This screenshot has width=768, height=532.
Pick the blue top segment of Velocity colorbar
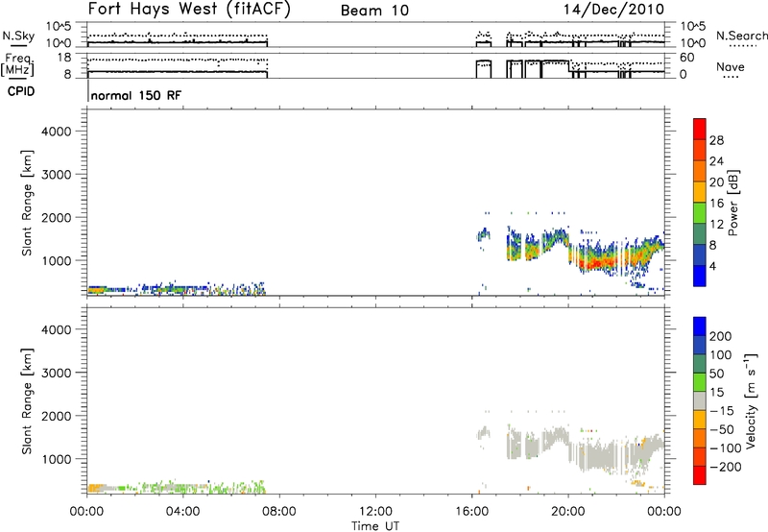[x=700, y=326]
